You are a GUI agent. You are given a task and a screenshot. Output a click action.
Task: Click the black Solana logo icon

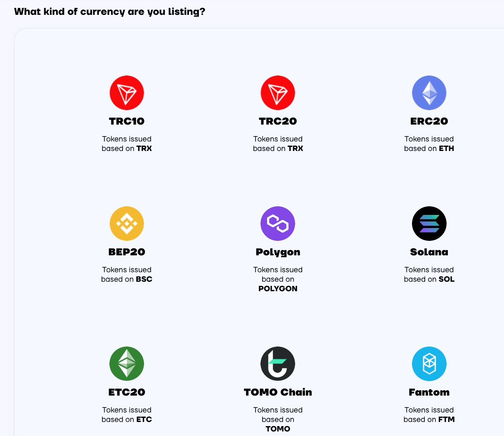click(429, 224)
